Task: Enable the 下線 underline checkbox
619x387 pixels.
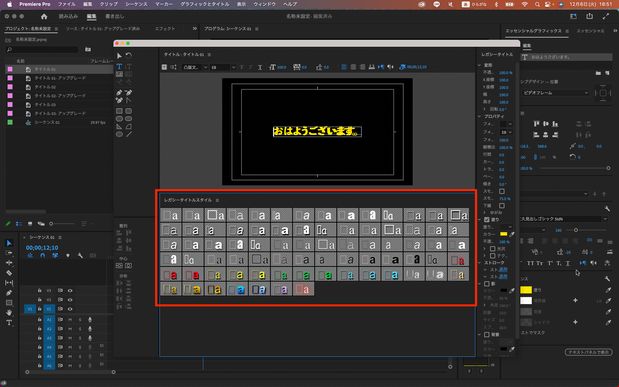Action: click(502, 206)
